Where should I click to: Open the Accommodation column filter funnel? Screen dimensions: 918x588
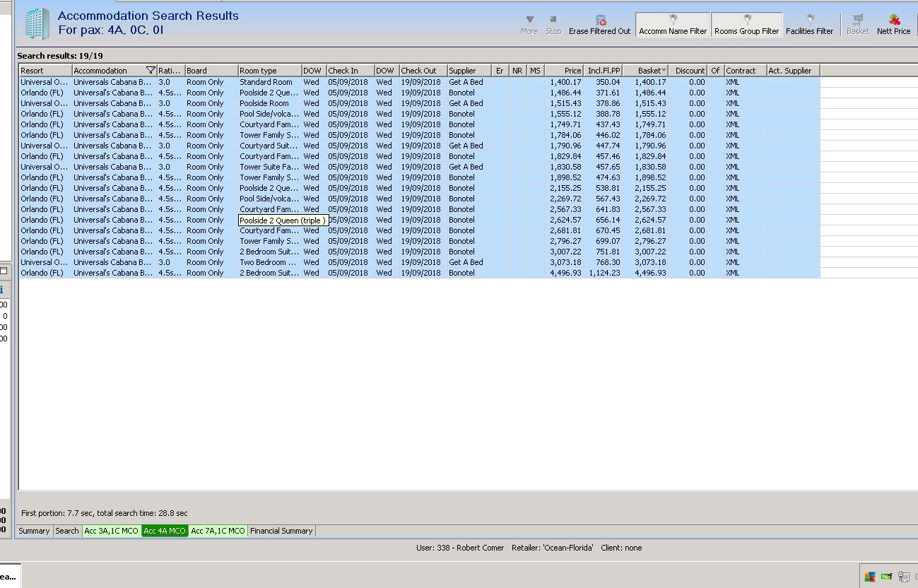point(151,71)
